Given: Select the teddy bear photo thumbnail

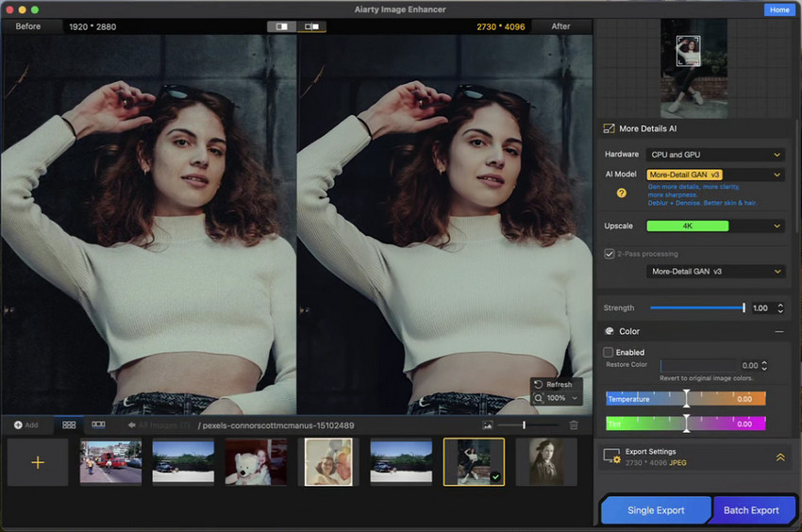Looking at the screenshot, I should point(256,462).
